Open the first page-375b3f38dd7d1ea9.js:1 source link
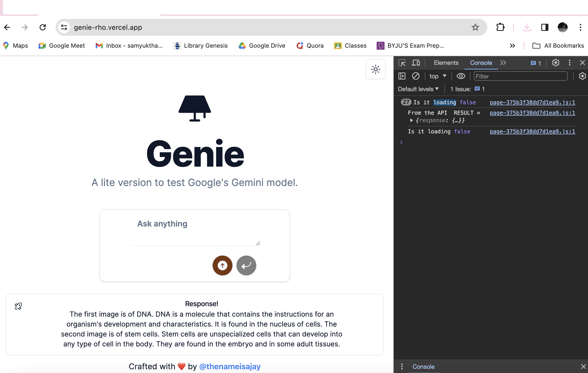This screenshot has width=588, height=373. (532, 102)
